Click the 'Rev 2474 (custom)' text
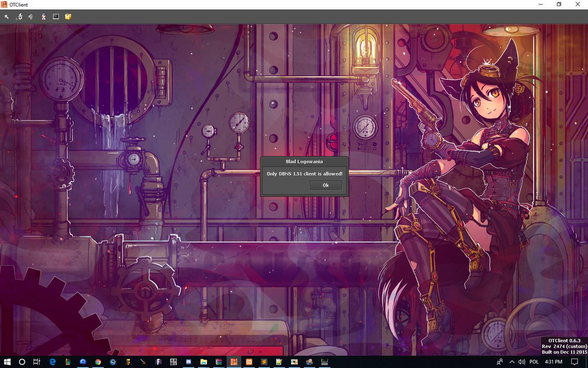Screen dimensions: 588x368 click(x=564, y=346)
